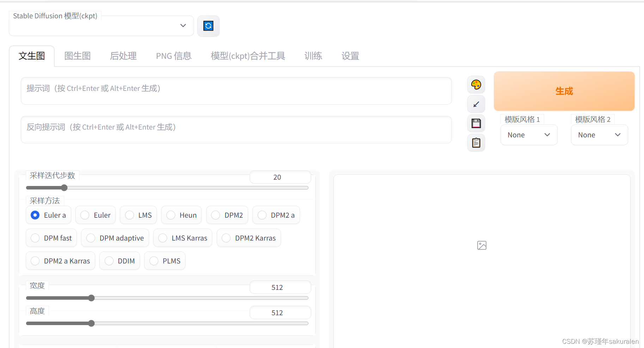Focus the 提示词 prompt text box
644x348 pixels.
click(x=236, y=91)
